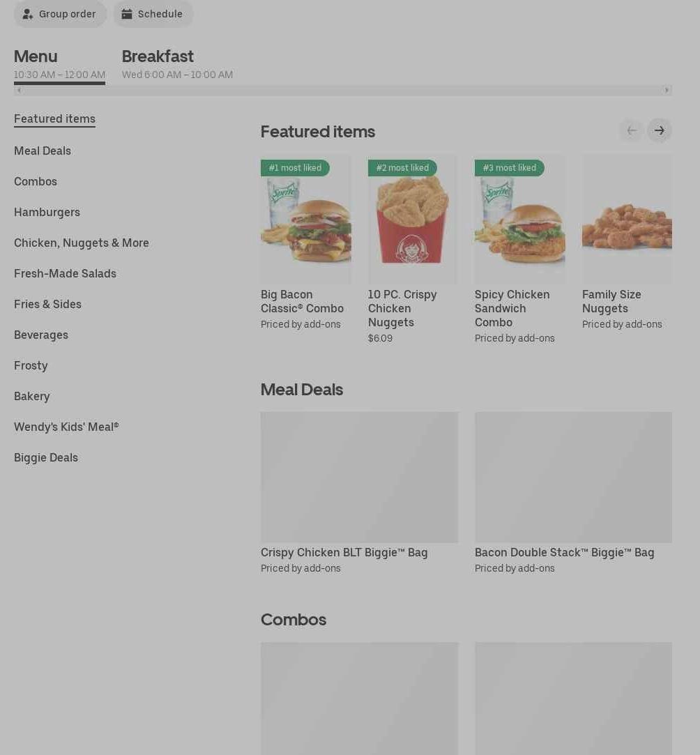Viewport: 700px width, 755px height.
Task: Open Crispy Chicken BLT Biggie Bag
Action: coord(359,493)
